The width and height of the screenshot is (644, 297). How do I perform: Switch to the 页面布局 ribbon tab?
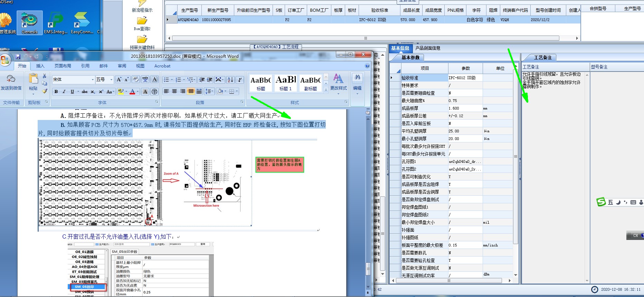[63, 66]
